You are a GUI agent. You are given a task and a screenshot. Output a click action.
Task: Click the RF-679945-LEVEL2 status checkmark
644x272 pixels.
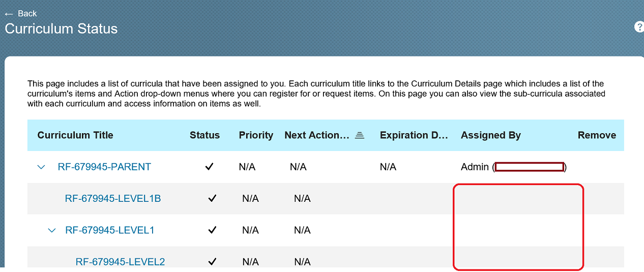tap(213, 262)
